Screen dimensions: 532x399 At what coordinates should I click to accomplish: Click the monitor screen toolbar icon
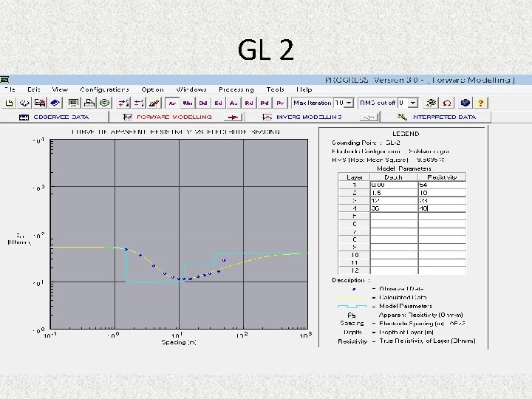pos(73,103)
